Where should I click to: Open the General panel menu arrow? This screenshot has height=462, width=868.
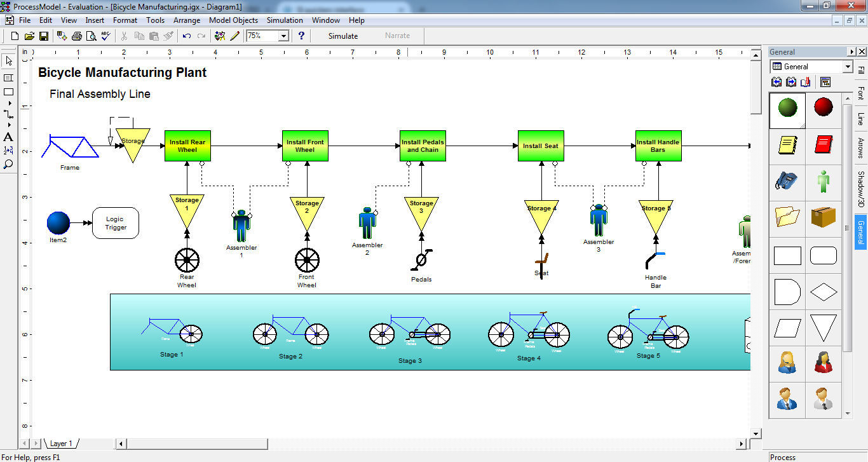click(x=851, y=52)
